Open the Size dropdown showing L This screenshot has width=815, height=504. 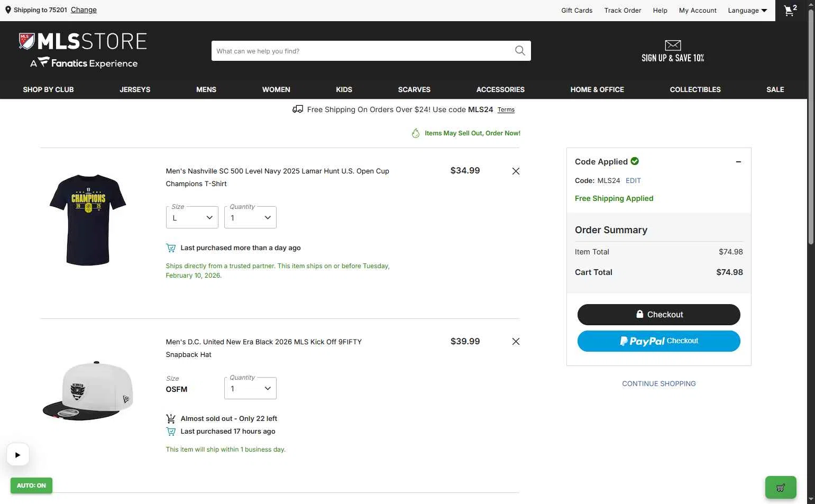pos(192,217)
